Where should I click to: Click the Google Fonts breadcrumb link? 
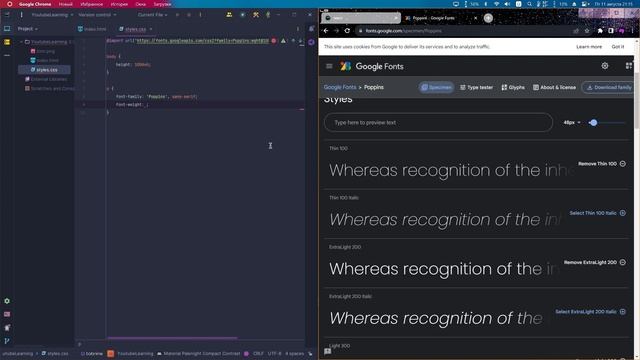[340, 87]
